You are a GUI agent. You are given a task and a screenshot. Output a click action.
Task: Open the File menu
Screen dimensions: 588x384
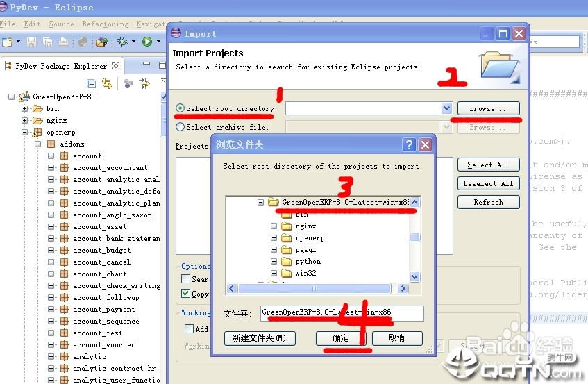[x=8, y=24]
